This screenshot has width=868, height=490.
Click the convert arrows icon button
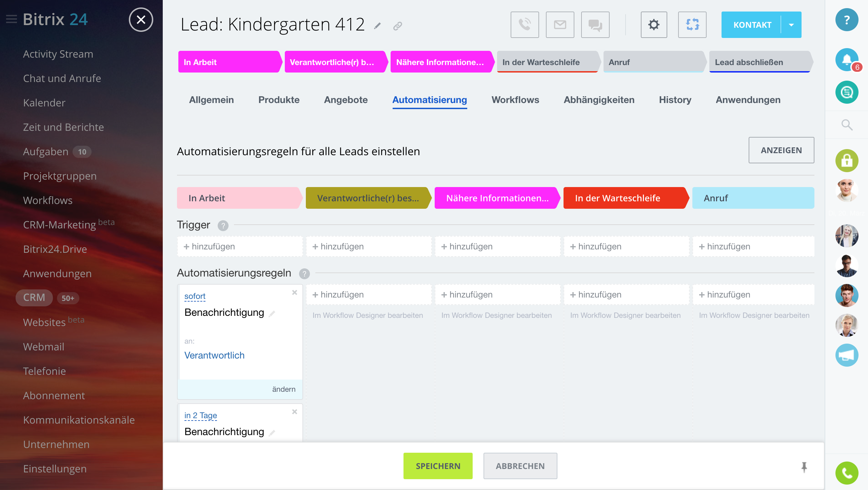692,25
